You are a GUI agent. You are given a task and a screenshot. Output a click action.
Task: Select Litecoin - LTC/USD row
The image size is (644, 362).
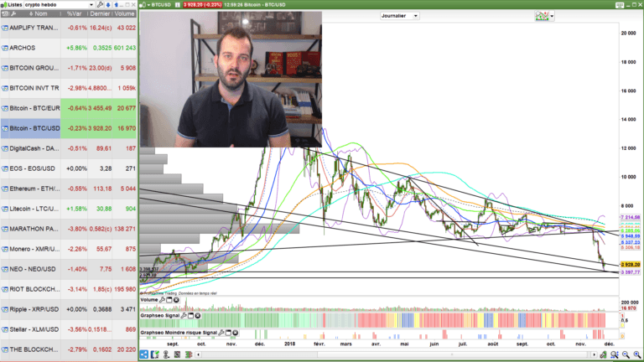pos(35,209)
